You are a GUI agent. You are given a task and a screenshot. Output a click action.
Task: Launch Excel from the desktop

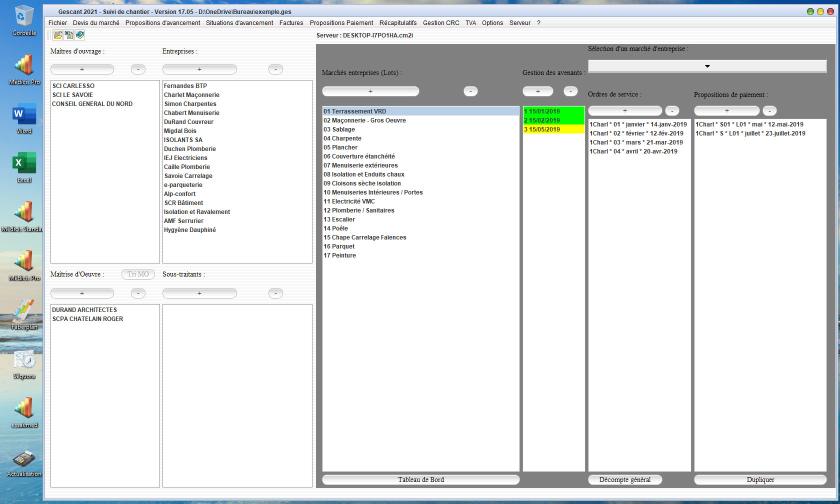tap(24, 167)
